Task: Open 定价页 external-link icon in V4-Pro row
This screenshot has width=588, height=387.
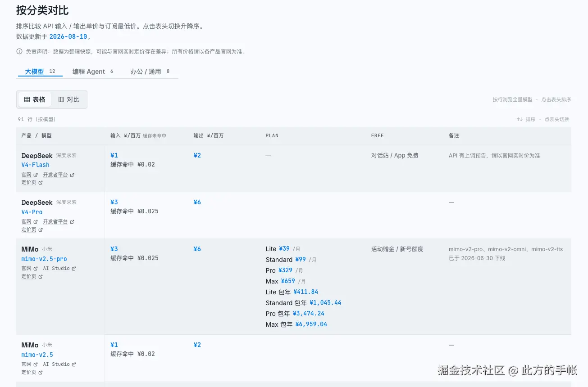Action: 41,230
